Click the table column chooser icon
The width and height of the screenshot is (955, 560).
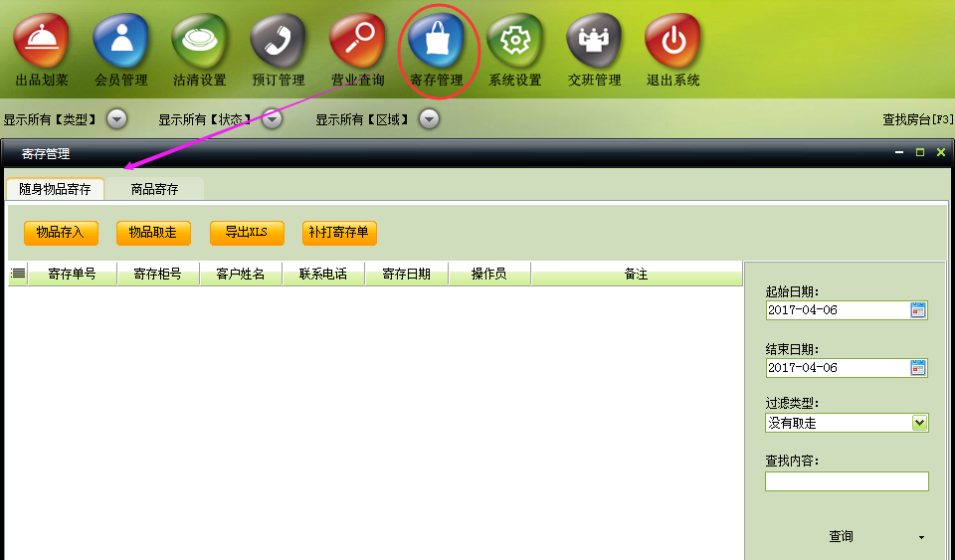pyautogui.click(x=18, y=274)
